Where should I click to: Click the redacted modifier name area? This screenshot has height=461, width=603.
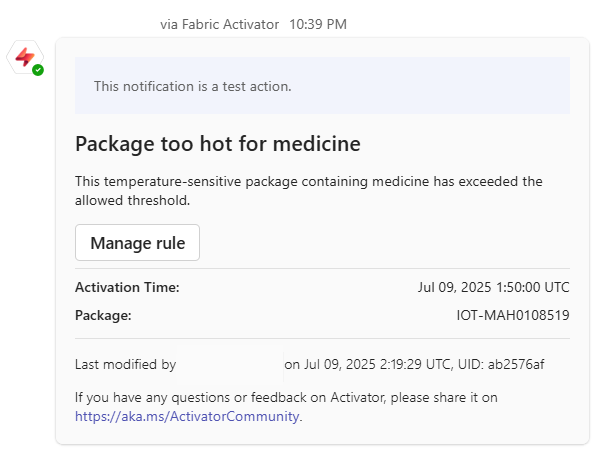[x=230, y=364]
